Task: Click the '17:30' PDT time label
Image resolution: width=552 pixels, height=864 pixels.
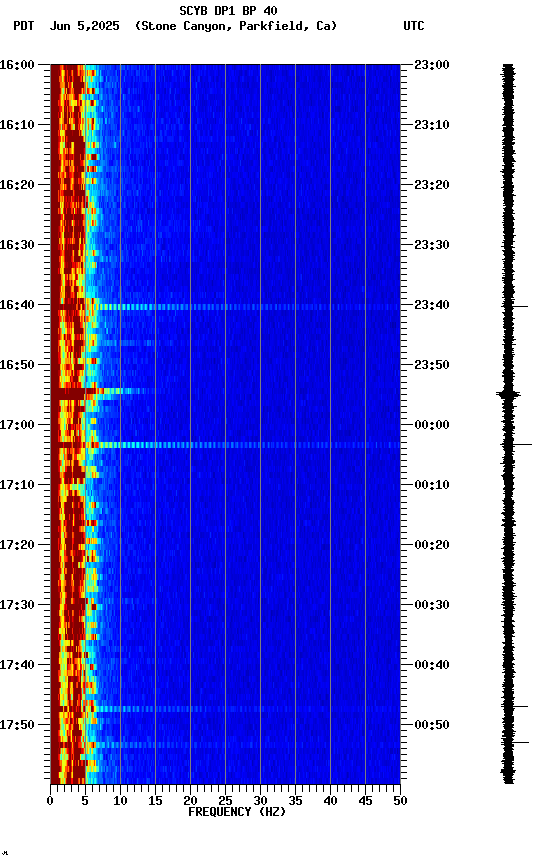Action: 17,606
